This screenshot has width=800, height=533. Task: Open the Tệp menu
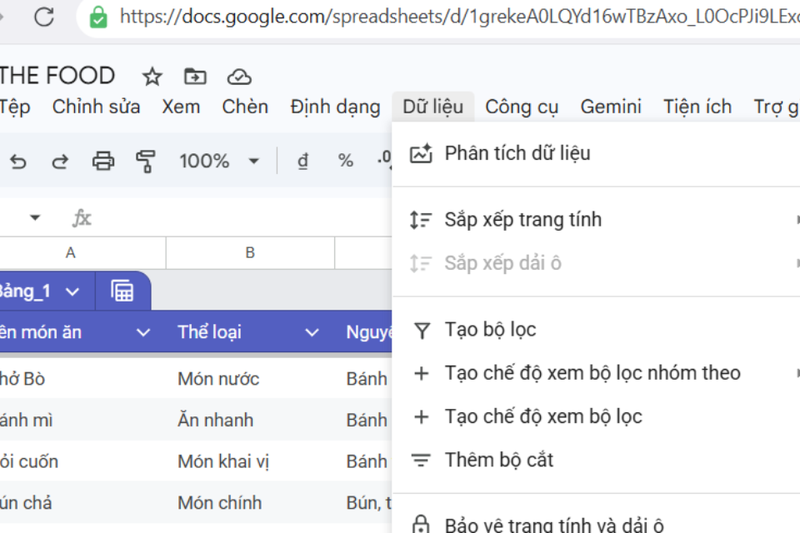point(15,107)
